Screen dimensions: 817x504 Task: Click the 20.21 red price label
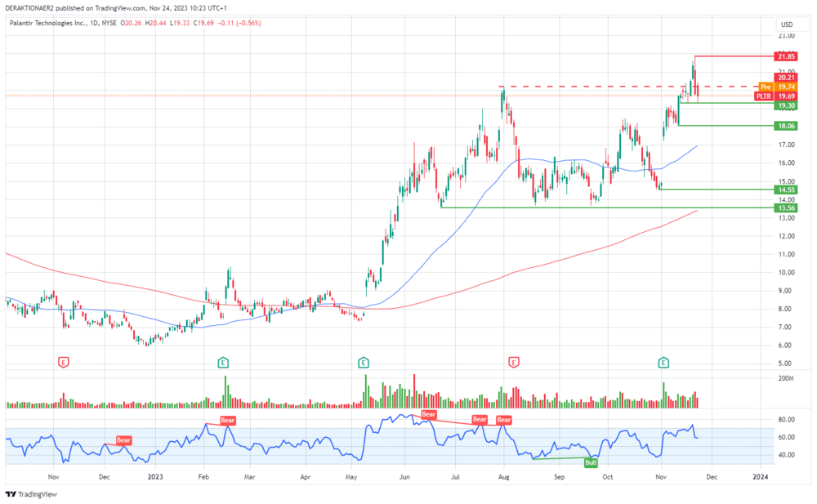click(786, 77)
